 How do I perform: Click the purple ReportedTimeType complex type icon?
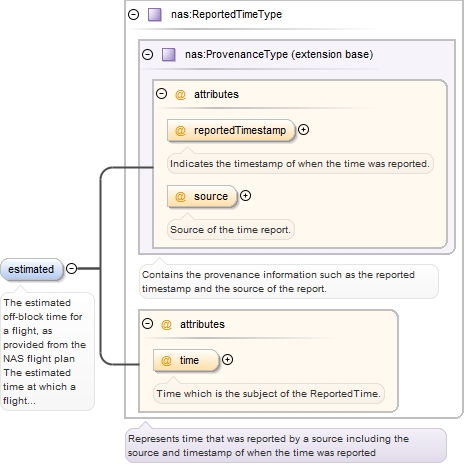pos(155,15)
